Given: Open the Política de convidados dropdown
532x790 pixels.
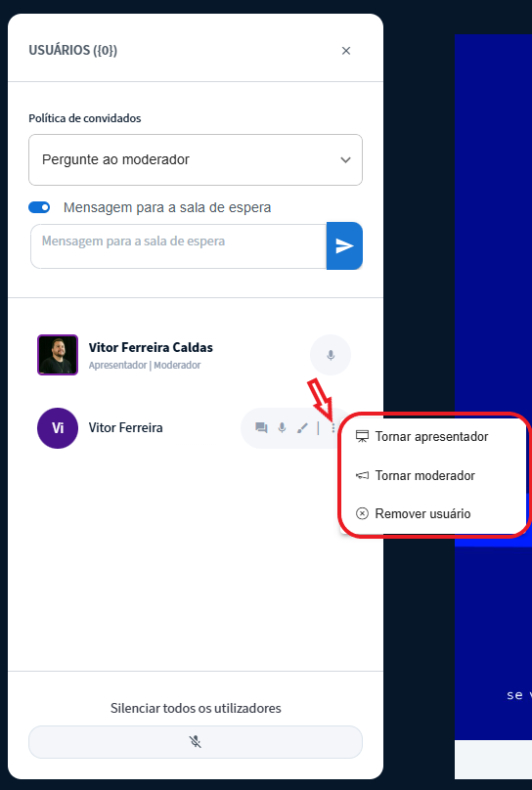Looking at the screenshot, I should tap(196, 159).
